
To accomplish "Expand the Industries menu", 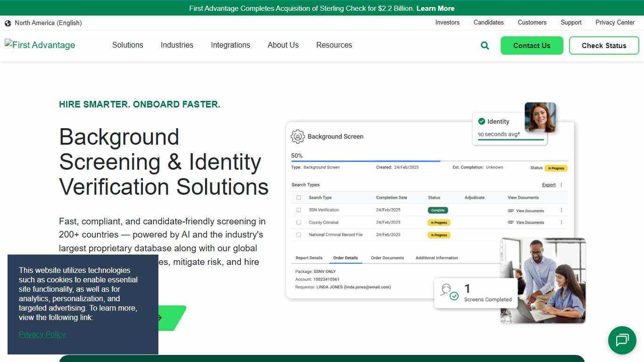I will 177,45.
